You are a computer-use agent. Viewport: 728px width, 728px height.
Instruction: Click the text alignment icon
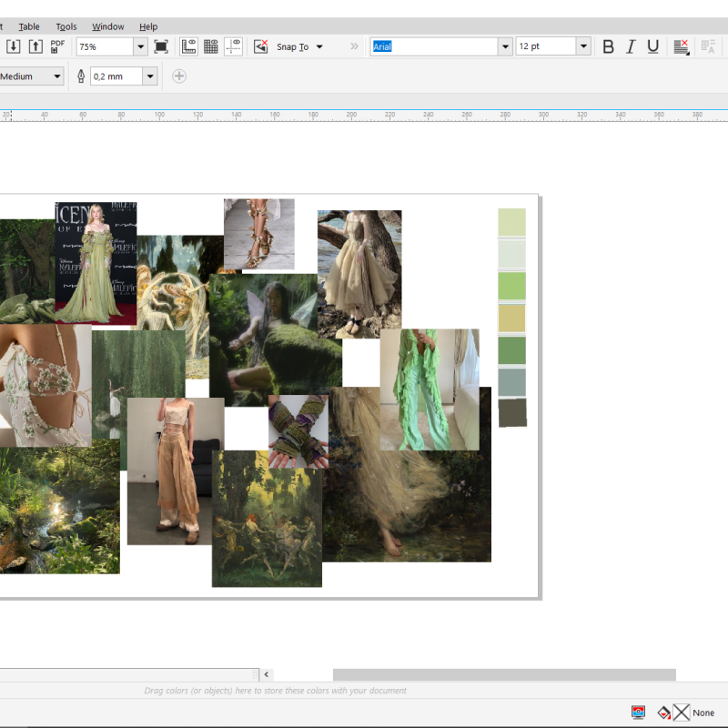tap(681, 46)
